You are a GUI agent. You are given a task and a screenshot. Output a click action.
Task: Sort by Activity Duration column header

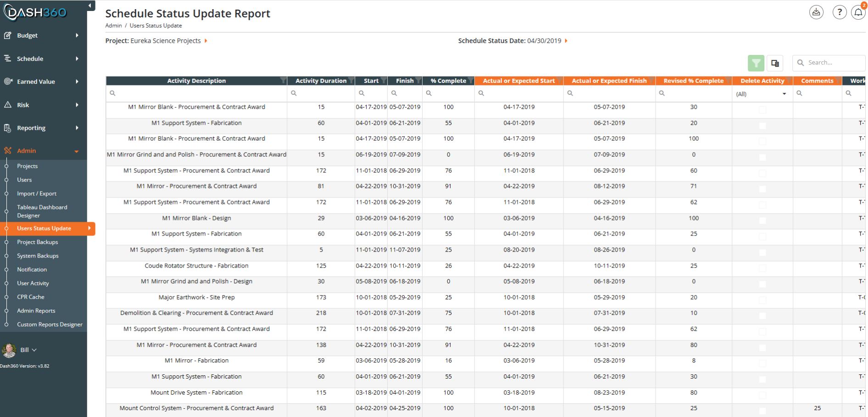click(x=321, y=81)
